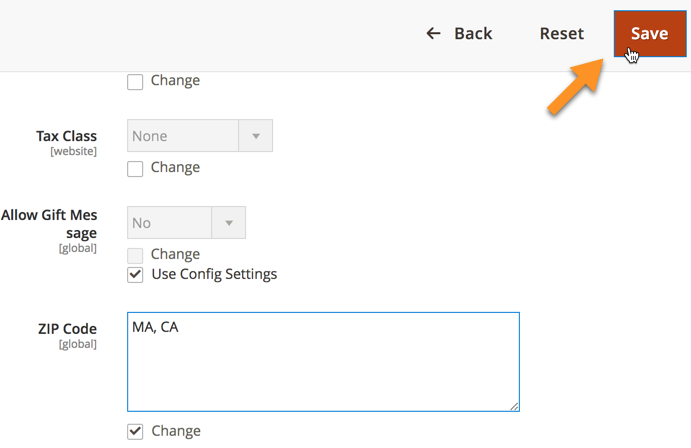Uncheck the Use Config Settings checkbox
691x448 pixels.
click(x=135, y=275)
